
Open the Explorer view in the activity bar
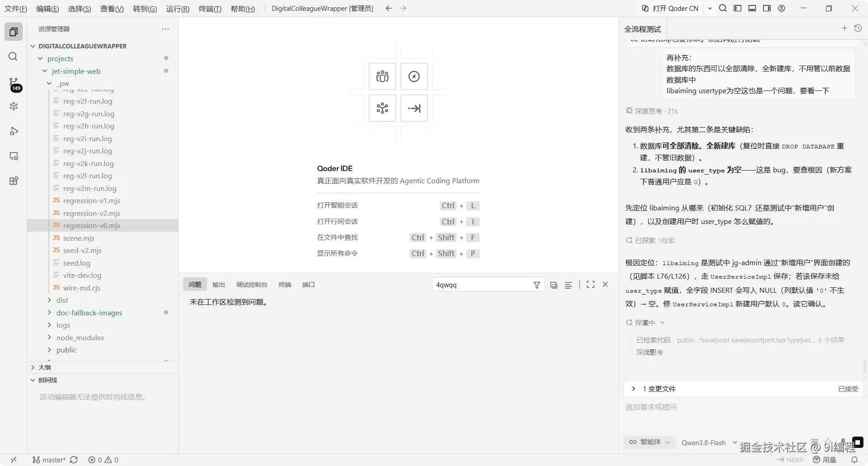(14, 32)
